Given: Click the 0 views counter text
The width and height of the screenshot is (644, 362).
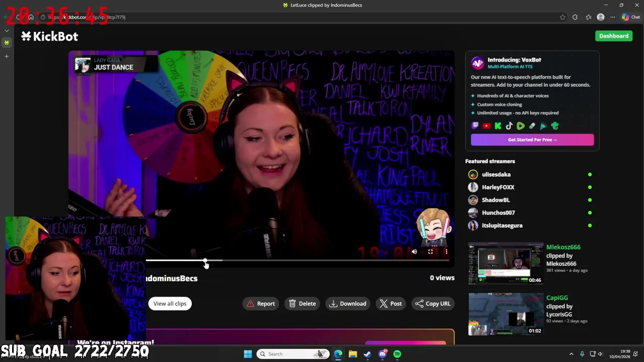Looking at the screenshot, I should [x=442, y=278].
